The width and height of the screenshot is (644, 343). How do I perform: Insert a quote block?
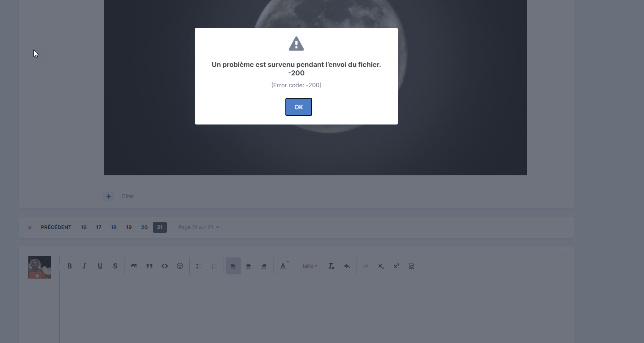click(x=149, y=266)
